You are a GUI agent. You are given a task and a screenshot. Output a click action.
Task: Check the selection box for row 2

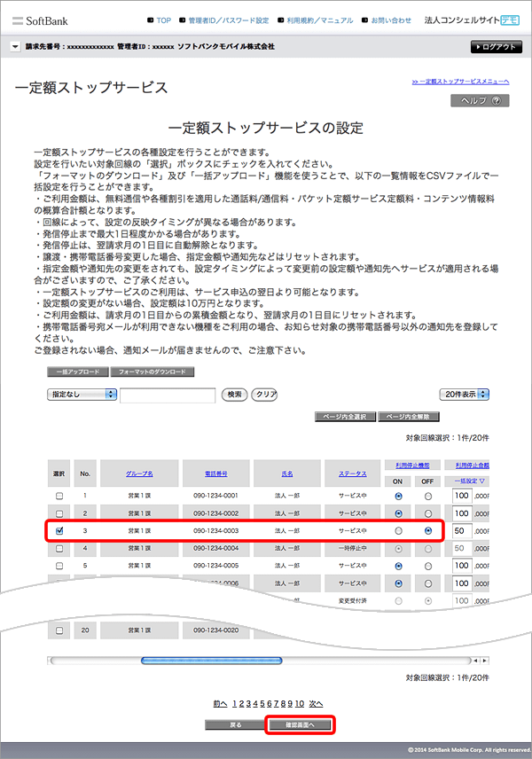tap(59, 513)
